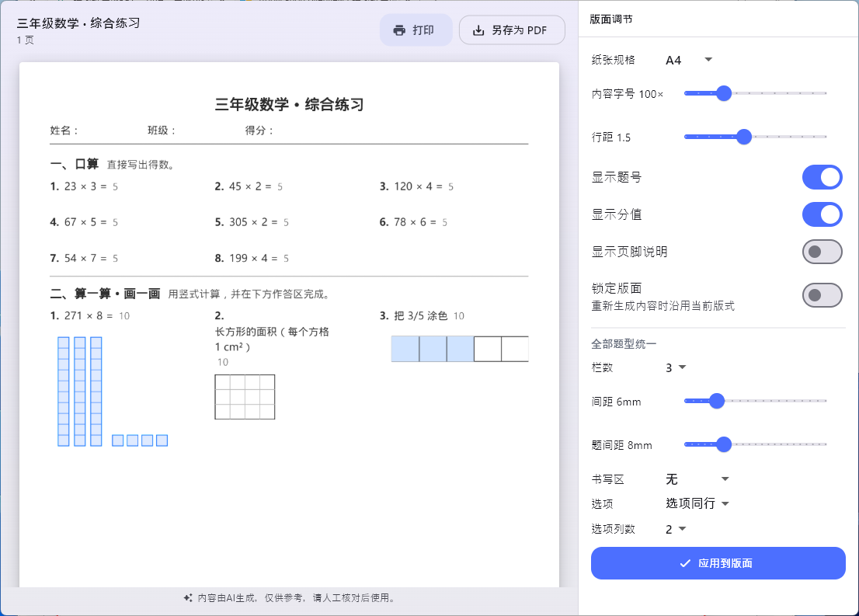859x616 pixels.
Task: Click the 得分： field label
Action: pyautogui.click(x=259, y=131)
